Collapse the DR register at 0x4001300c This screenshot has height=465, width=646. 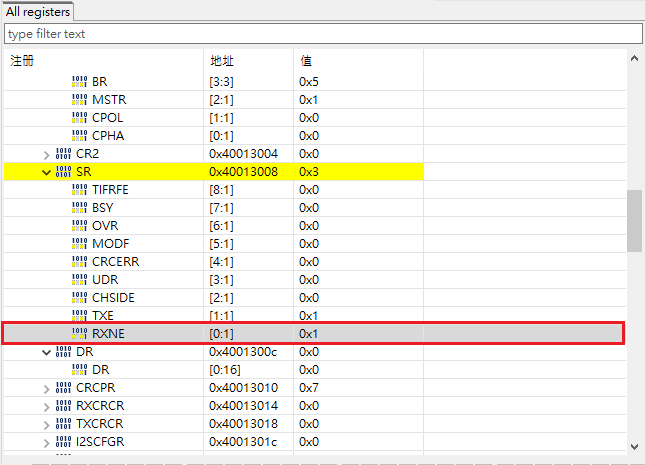click(47, 352)
